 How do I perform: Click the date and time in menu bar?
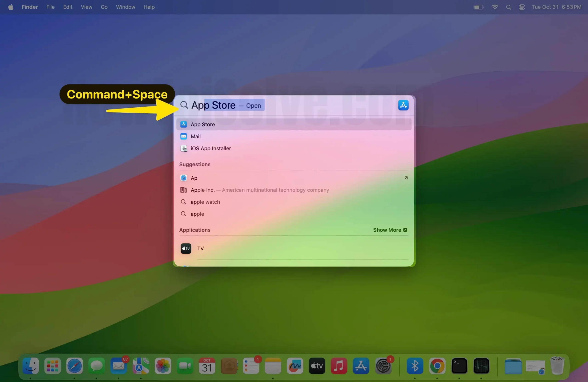(557, 7)
